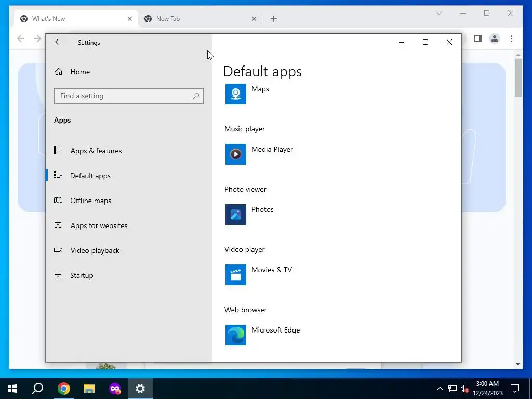Image resolution: width=532 pixels, height=399 pixels.
Task: Click the Offline maps icon
Action: [x=58, y=200]
